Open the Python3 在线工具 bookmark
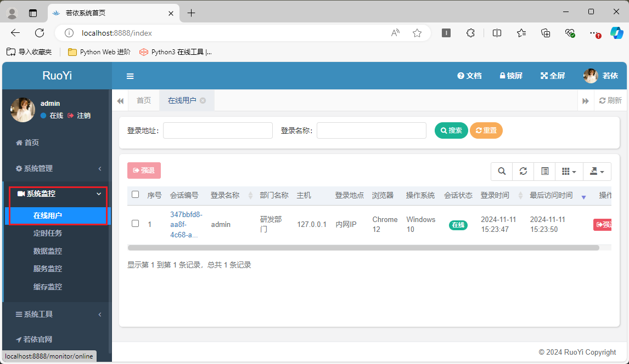Image resolution: width=629 pixels, height=364 pixels. tap(176, 52)
